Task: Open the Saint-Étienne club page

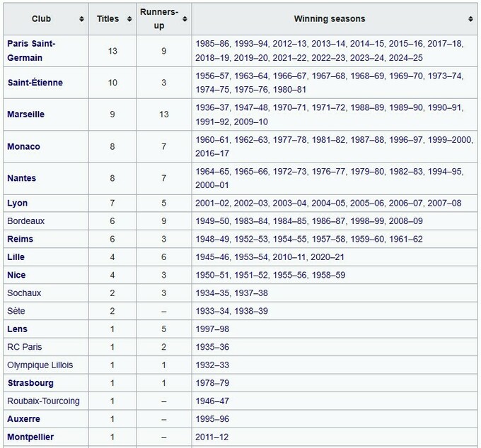Action: tap(35, 83)
